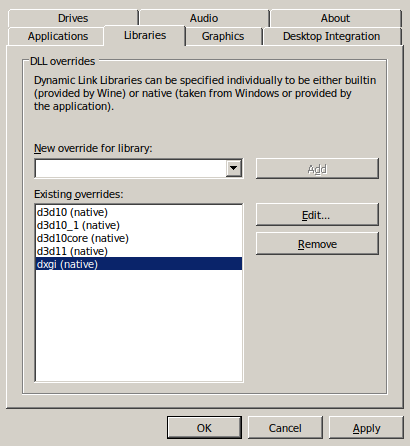410x446 pixels.
Task: Select the dxgi (native) entry
Action: pyautogui.click(x=139, y=264)
